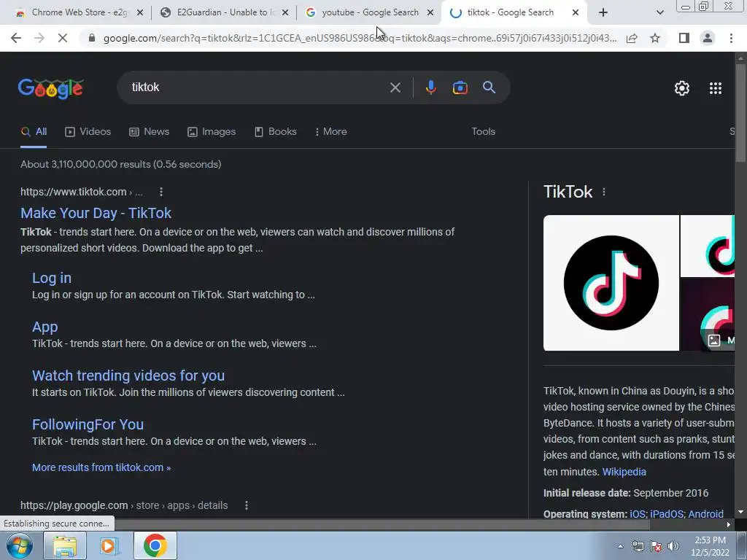Screen dimensions: 747x560
Task: Open the Chrome three-dot menu
Action: [x=731, y=38]
